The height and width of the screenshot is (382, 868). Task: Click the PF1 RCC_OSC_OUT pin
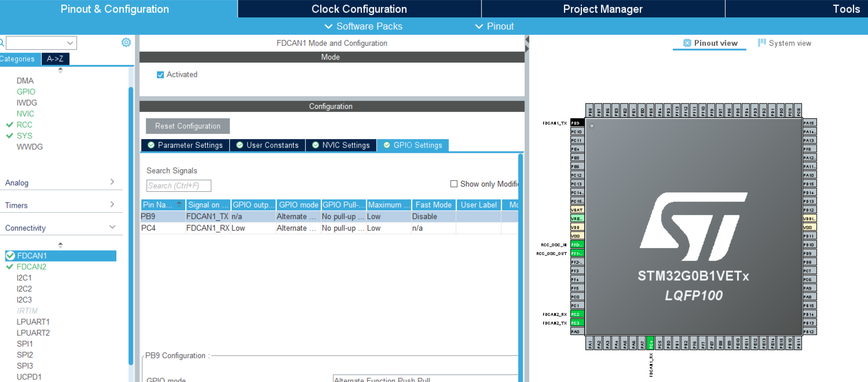click(577, 253)
